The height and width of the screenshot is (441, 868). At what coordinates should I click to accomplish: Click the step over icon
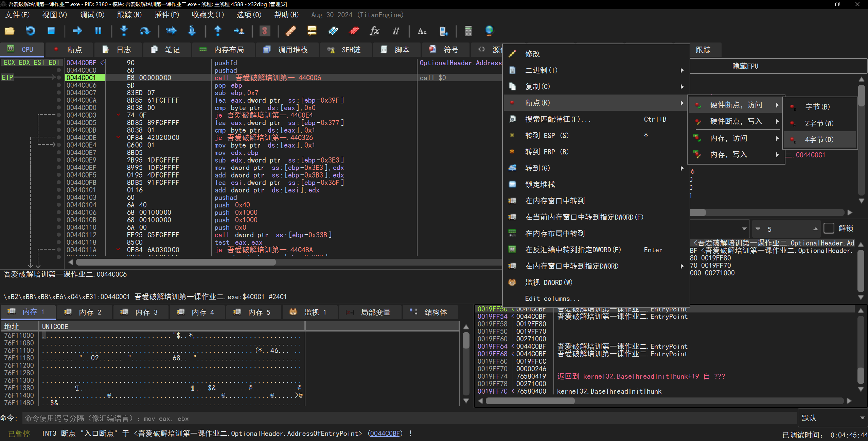(x=145, y=31)
